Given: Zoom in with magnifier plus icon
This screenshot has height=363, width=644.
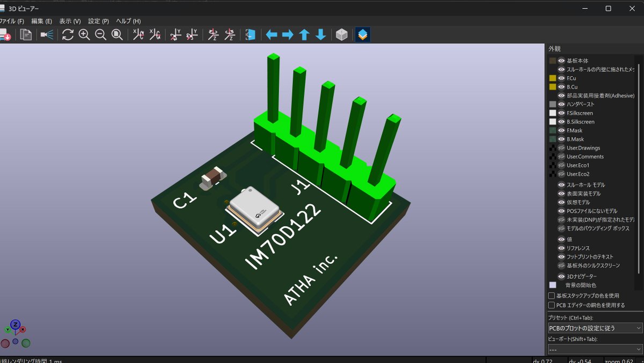Looking at the screenshot, I should pos(84,35).
